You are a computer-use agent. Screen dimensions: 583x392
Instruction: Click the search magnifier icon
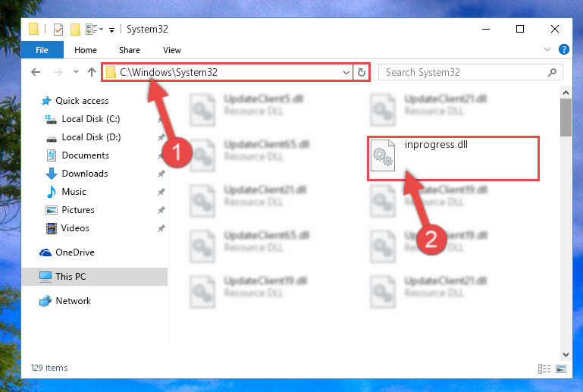coord(552,72)
